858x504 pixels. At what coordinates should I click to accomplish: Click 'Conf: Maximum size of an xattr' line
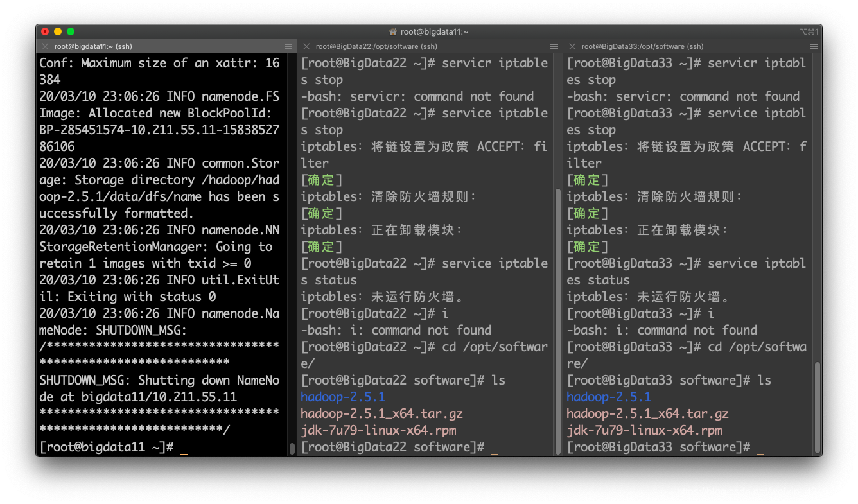[159, 63]
